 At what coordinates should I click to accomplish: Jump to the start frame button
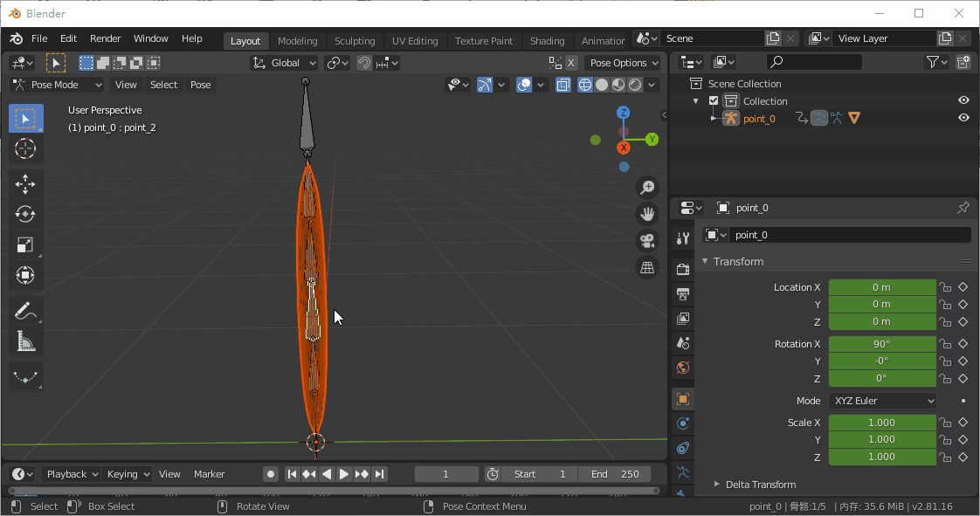point(292,474)
